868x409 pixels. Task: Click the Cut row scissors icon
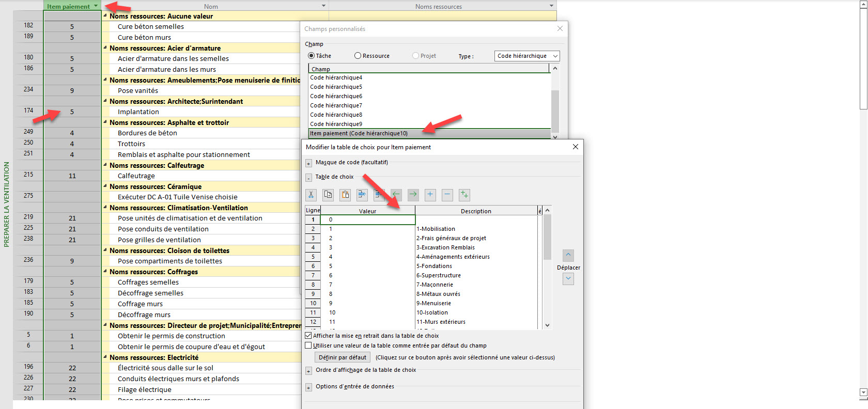311,195
